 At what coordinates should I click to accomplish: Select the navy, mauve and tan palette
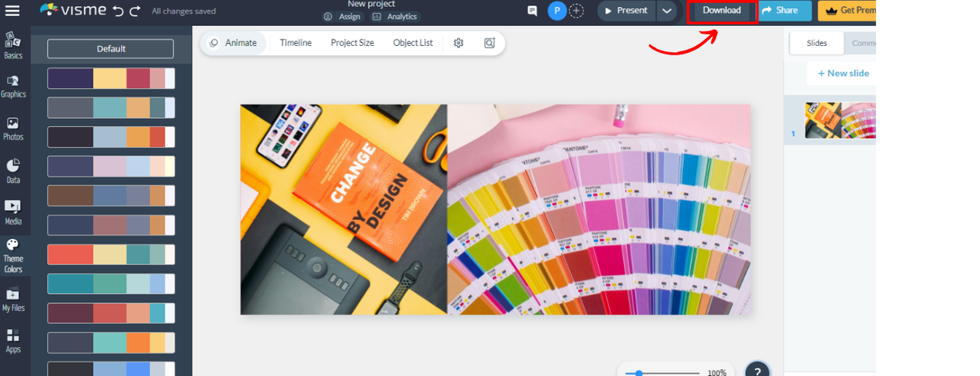click(111, 225)
